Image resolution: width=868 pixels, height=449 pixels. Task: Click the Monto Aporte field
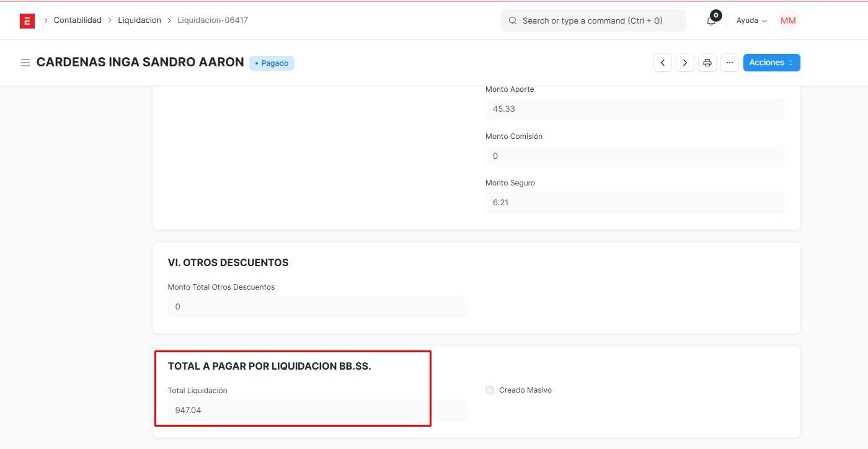click(x=634, y=109)
